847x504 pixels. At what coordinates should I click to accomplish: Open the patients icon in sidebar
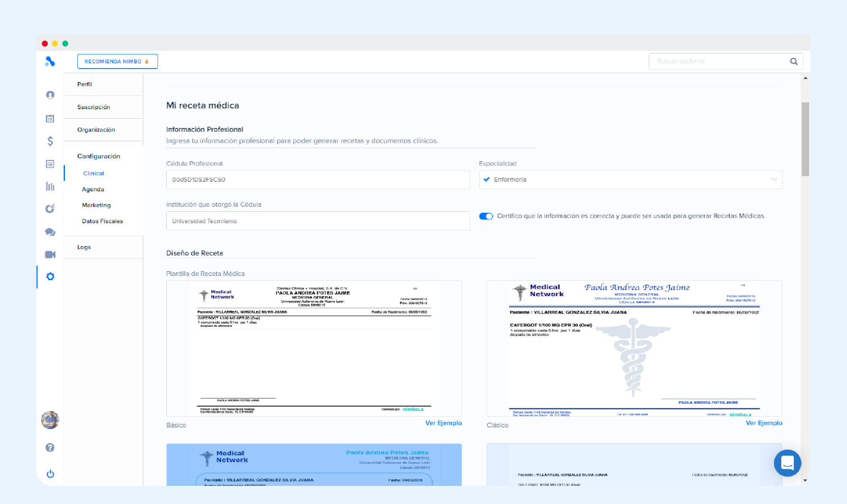50,95
